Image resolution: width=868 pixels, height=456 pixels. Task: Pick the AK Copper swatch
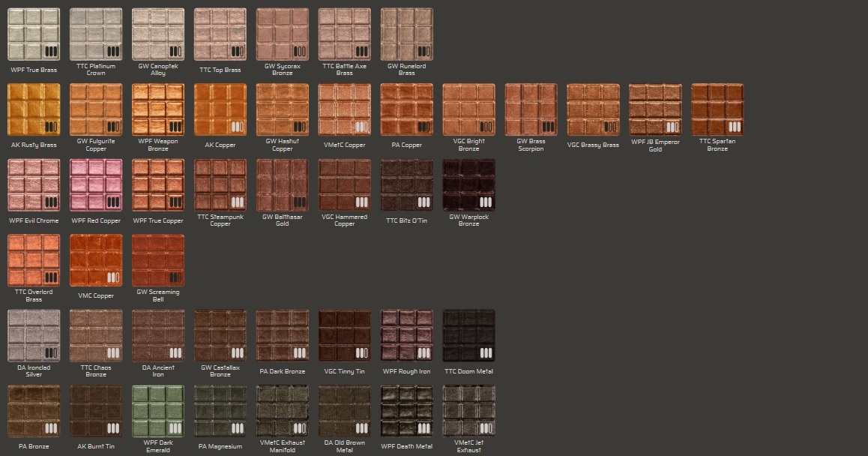click(220, 109)
